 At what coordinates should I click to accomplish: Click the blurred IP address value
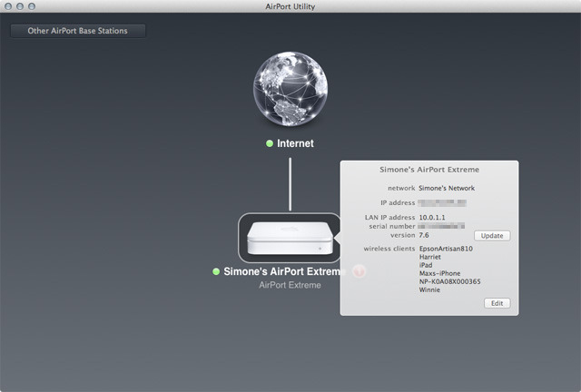pos(442,202)
